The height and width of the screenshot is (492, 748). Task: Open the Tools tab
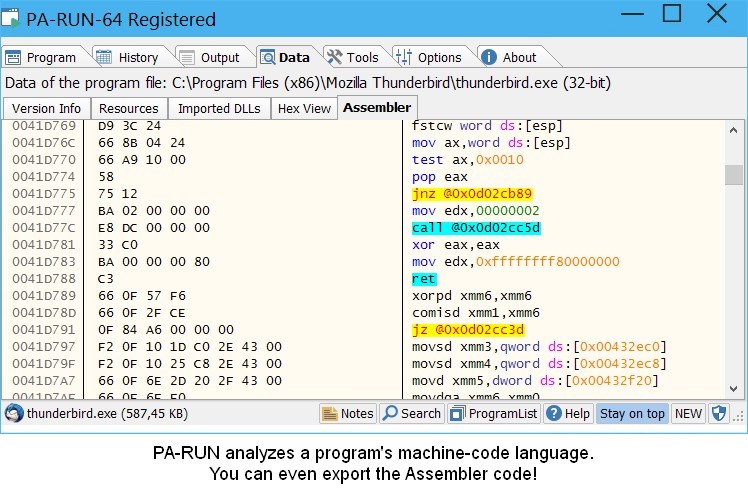[351, 57]
